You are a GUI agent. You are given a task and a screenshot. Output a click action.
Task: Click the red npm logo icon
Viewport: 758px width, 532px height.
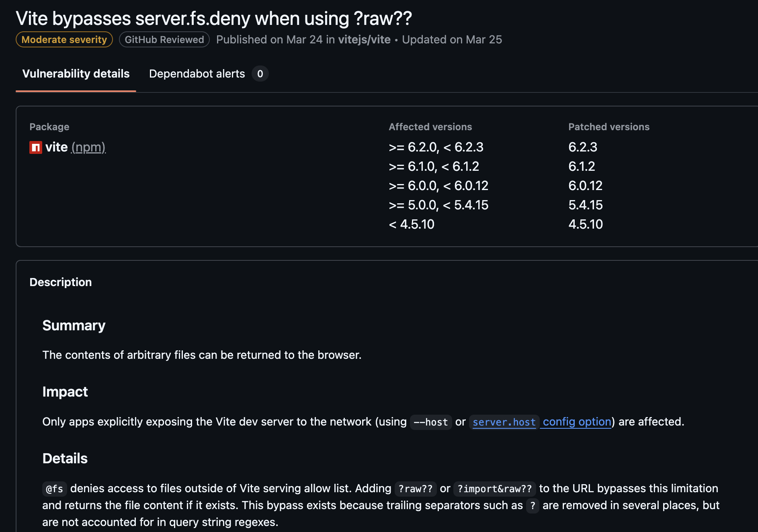(x=36, y=147)
